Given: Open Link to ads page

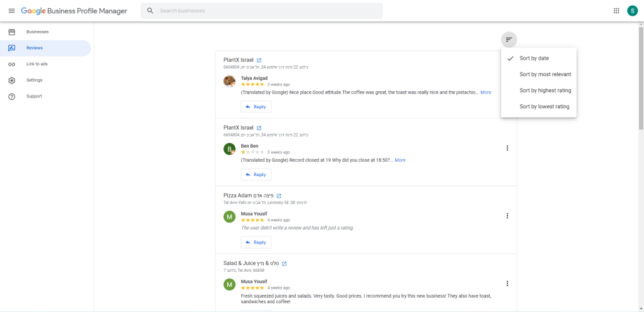Looking at the screenshot, I should point(37,64).
